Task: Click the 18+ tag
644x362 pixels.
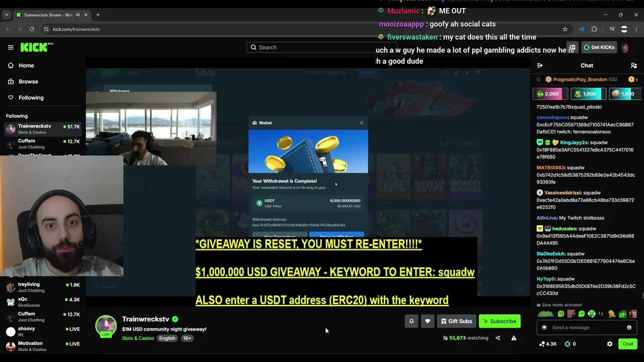Action: click(x=187, y=338)
